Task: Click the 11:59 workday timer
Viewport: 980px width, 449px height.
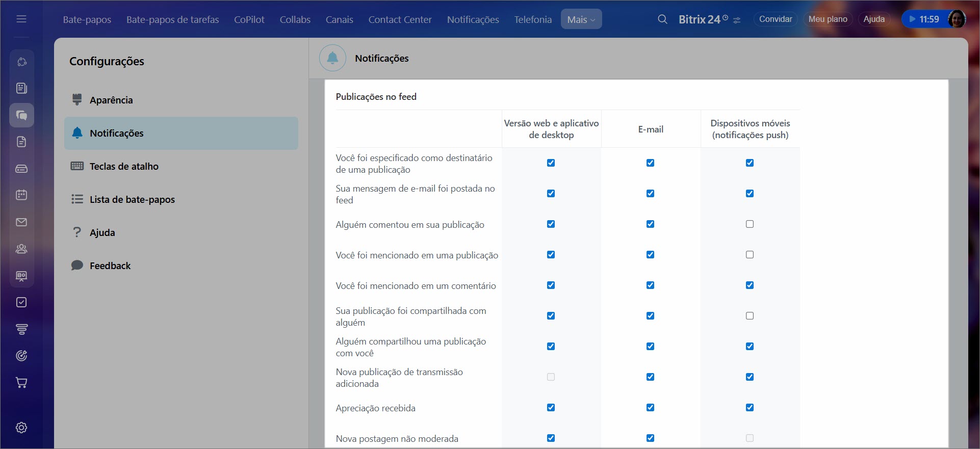Action: 924,19
